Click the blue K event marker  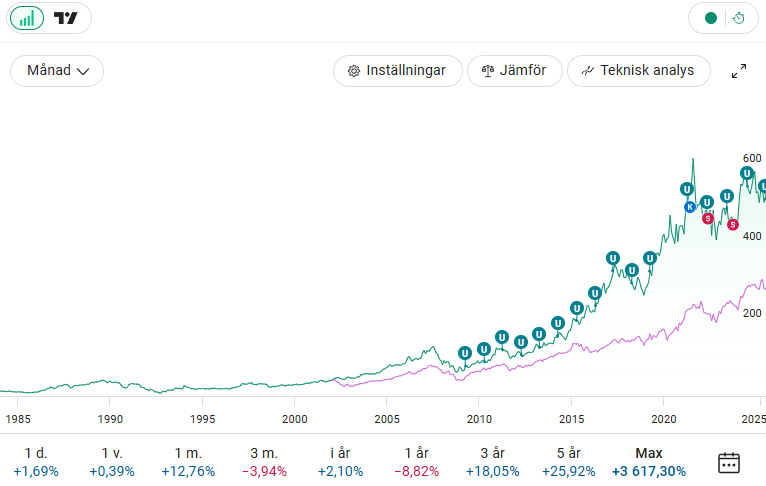[x=689, y=207]
